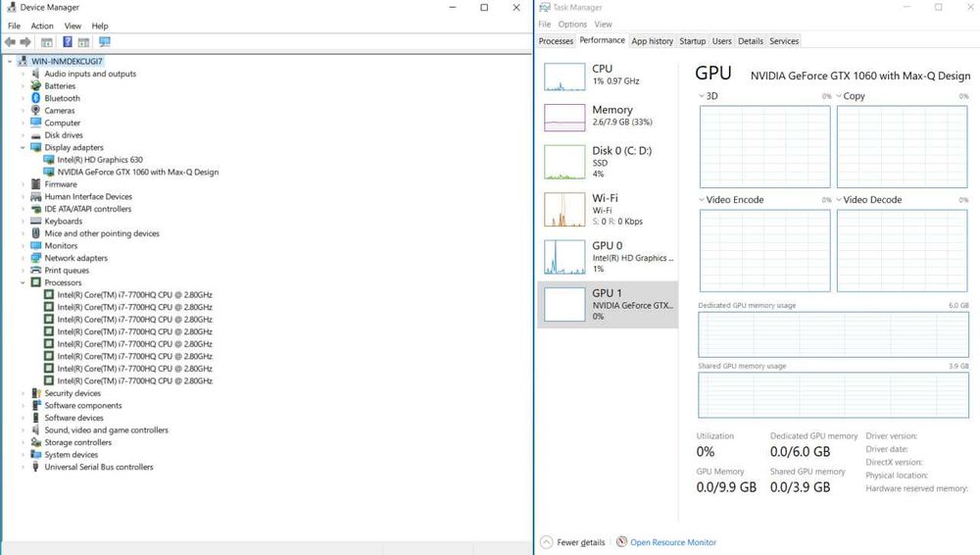The height and width of the screenshot is (555, 980).
Task: Open Device Manager's View menu
Action: coord(73,25)
